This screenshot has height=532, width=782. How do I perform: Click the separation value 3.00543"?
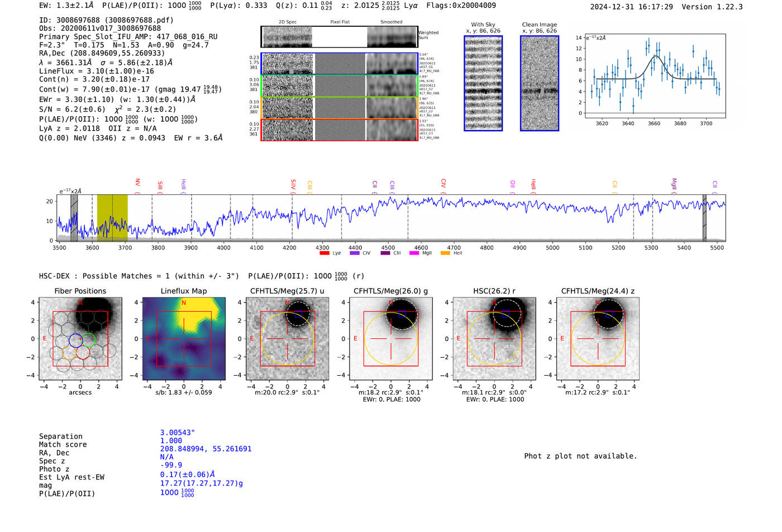(x=178, y=433)
